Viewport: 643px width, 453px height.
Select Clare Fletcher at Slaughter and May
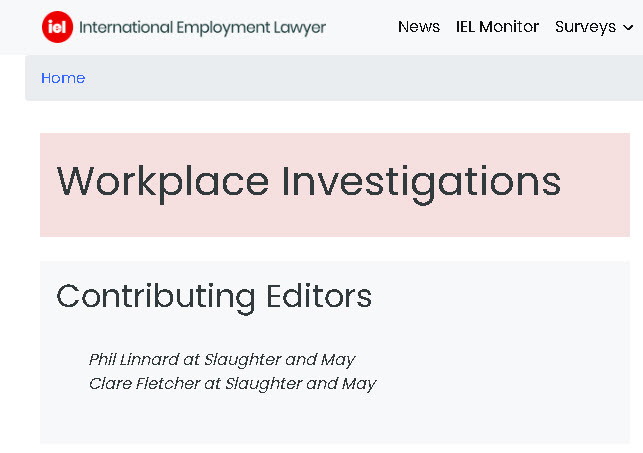pyautogui.click(x=233, y=384)
